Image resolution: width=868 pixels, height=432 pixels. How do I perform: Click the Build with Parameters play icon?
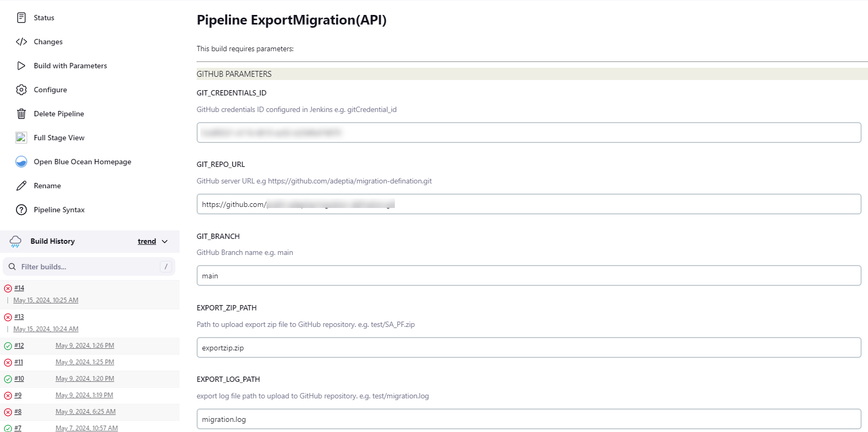coord(21,66)
